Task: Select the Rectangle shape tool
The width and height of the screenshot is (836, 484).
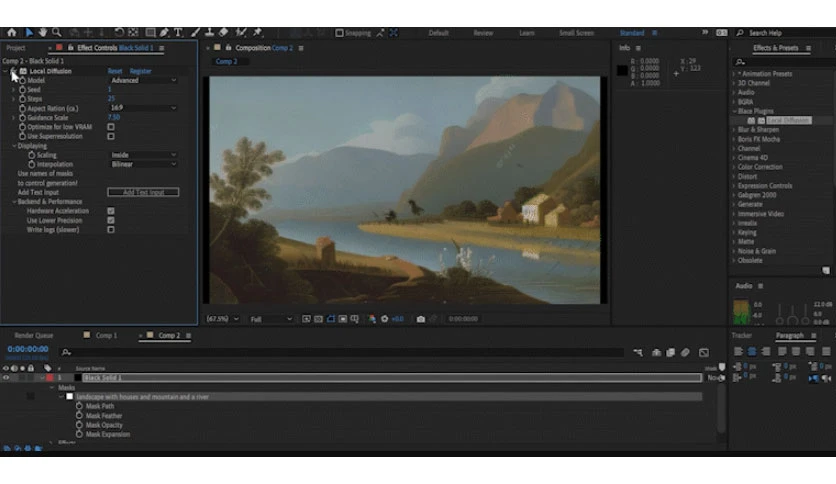Action: pos(150,33)
